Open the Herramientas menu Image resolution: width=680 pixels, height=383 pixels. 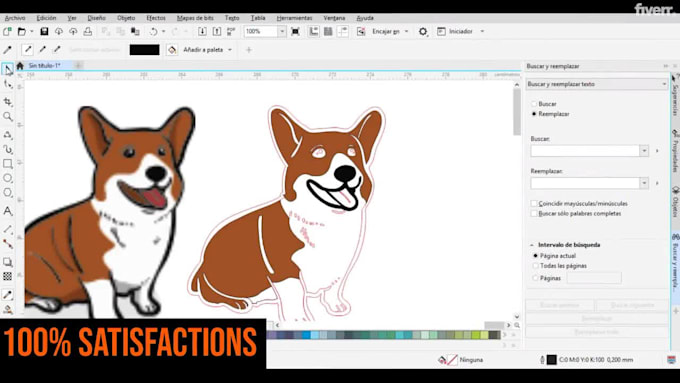tap(294, 18)
